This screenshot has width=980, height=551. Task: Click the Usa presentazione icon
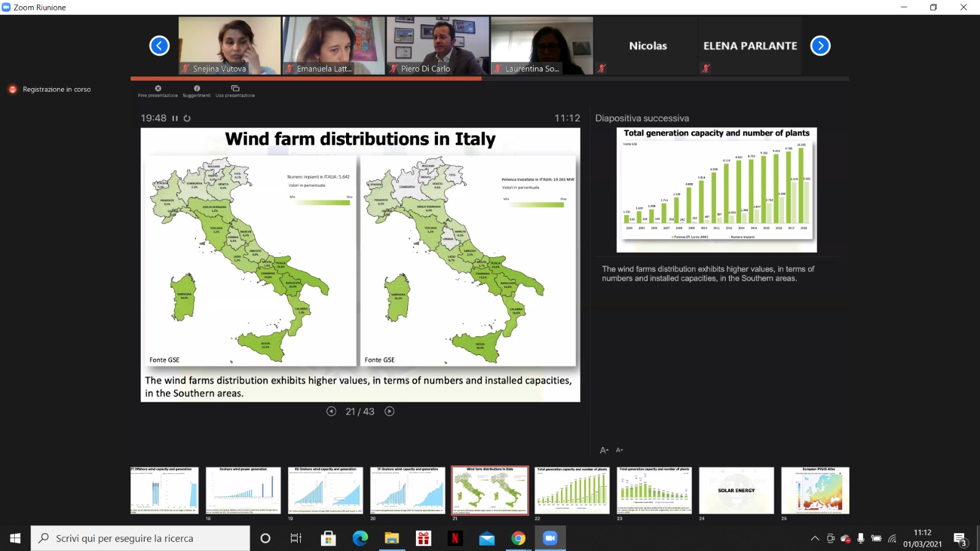coord(235,89)
